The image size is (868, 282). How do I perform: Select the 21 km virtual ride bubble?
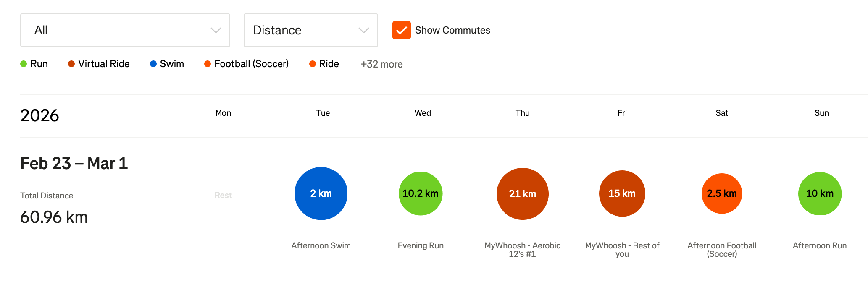point(523,194)
